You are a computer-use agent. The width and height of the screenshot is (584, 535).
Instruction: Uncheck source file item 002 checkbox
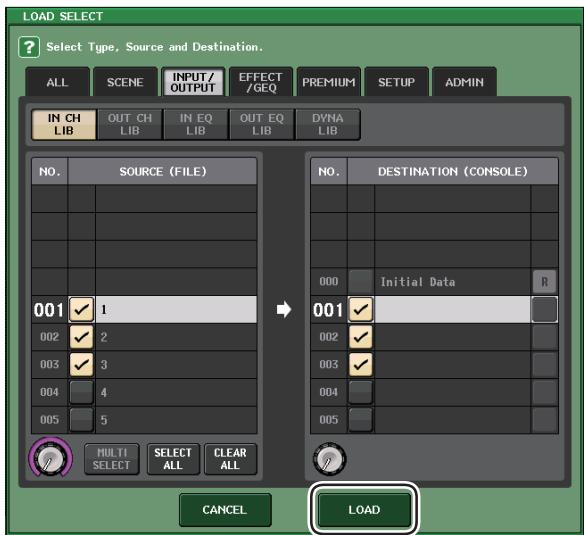81,337
